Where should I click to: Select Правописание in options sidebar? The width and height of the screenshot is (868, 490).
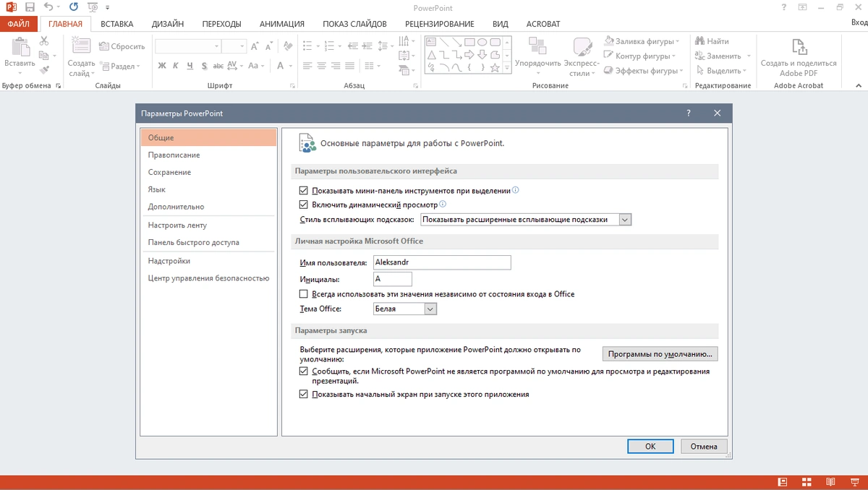coord(208,155)
